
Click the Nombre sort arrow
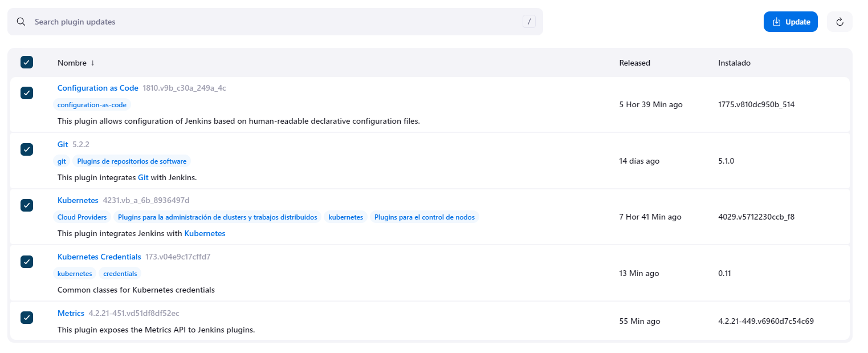coord(93,63)
